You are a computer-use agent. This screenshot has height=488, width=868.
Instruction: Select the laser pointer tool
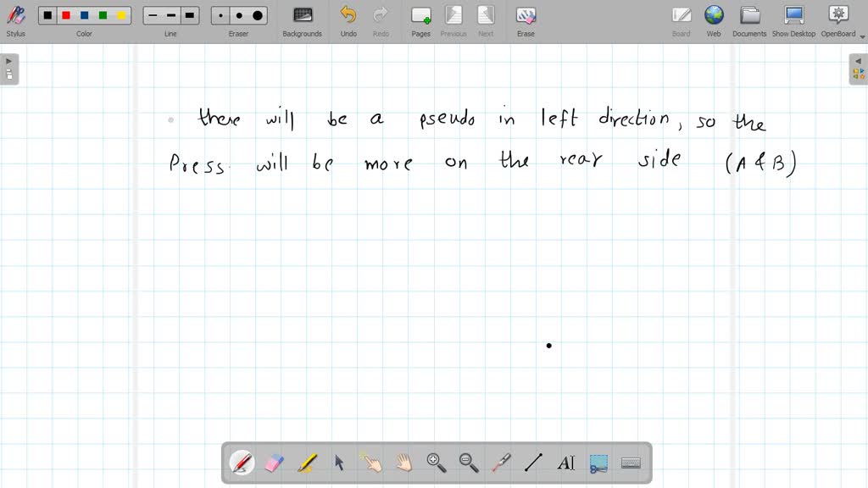[x=501, y=463]
